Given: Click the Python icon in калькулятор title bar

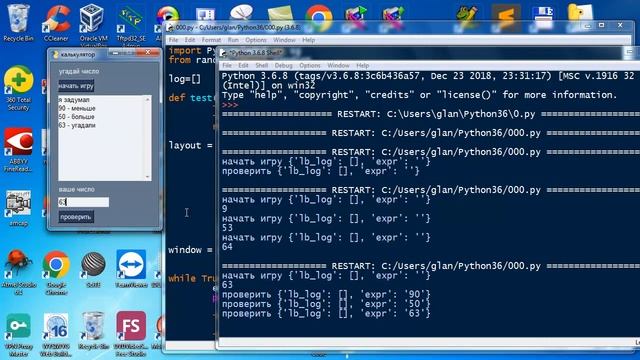Looking at the screenshot, I should point(56,54).
